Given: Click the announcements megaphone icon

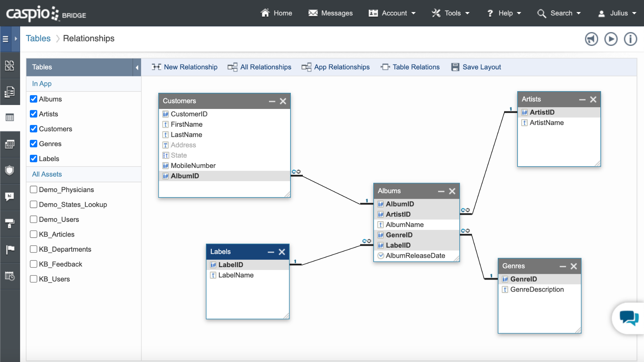Looking at the screenshot, I should click(x=591, y=39).
